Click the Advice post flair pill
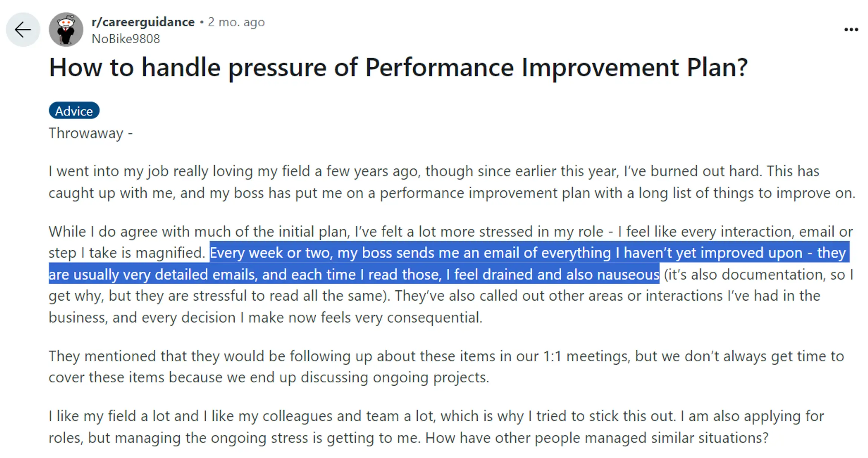Image resolution: width=868 pixels, height=458 pixels. [74, 110]
